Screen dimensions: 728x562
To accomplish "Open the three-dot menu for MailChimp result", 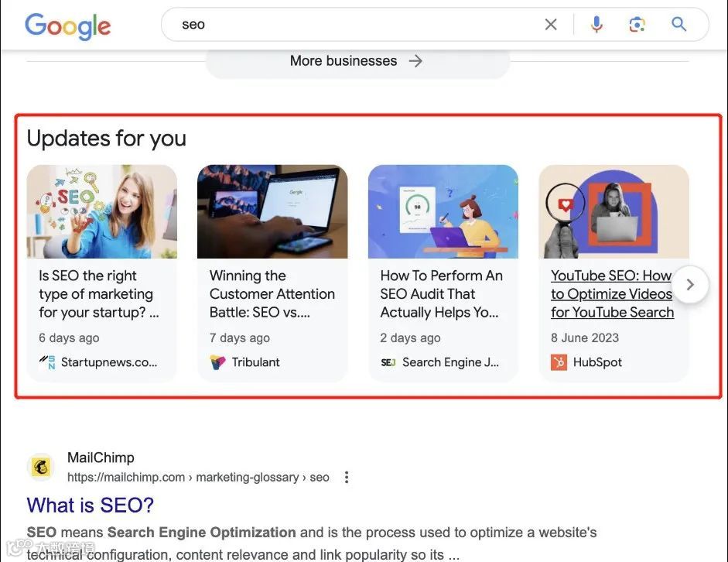I will tap(347, 477).
